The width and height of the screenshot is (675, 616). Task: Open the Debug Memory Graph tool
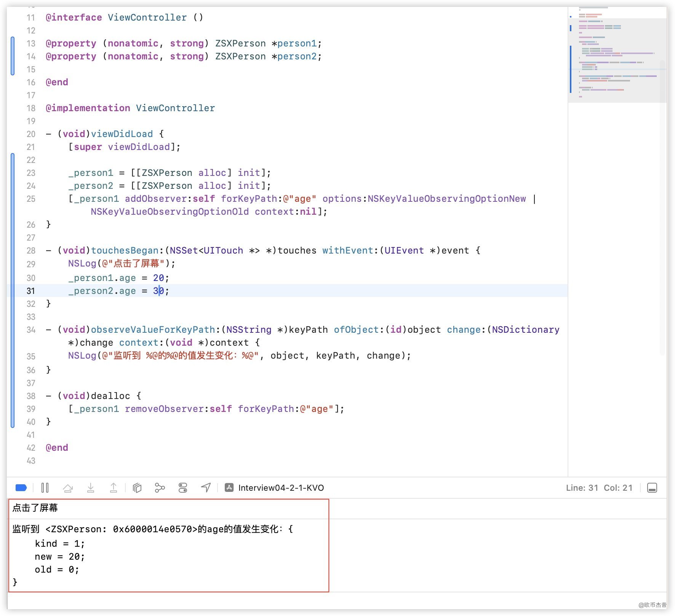[160, 488]
